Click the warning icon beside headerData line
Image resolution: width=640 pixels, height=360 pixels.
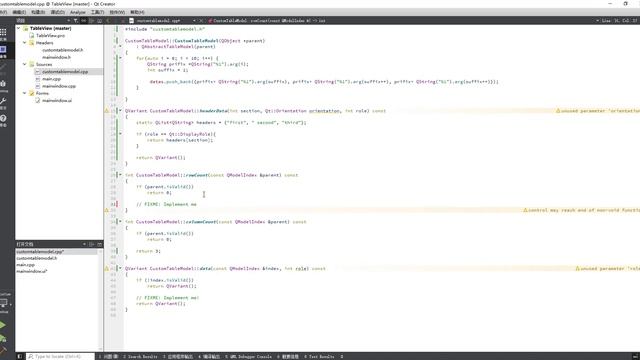(x=107, y=111)
